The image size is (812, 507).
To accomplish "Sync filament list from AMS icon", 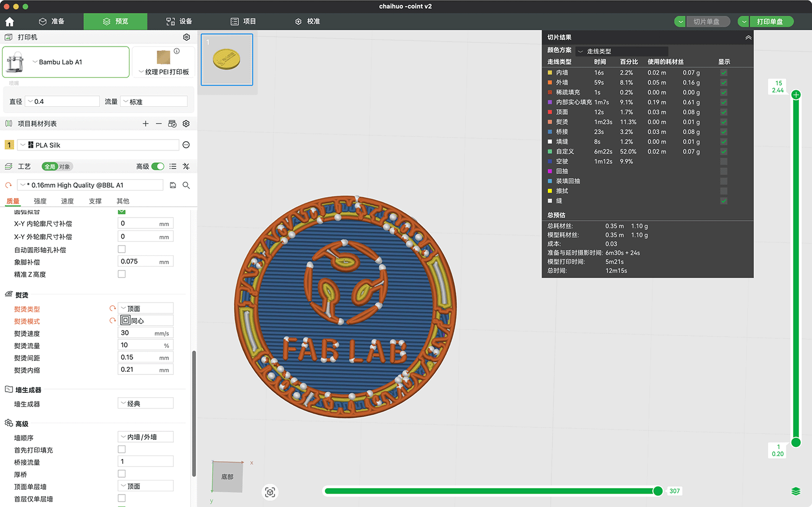I will pyautogui.click(x=172, y=124).
